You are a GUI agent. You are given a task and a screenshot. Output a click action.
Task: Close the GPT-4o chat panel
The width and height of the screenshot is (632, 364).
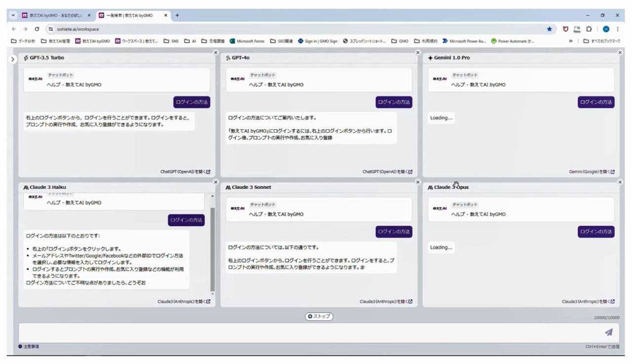coord(418,52)
